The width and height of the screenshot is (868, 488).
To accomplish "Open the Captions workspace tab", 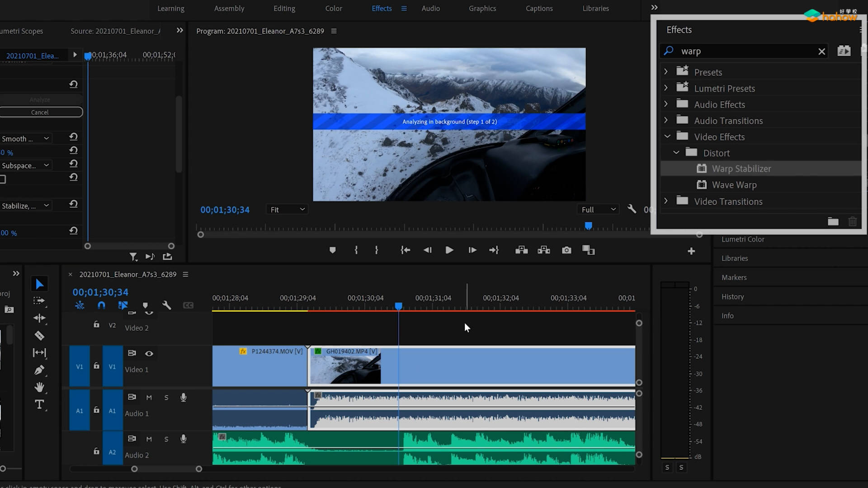I will point(539,9).
